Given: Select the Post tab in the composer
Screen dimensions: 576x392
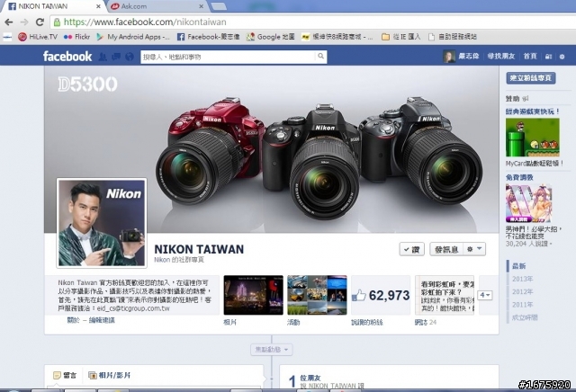Looking at the screenshot, I should tap(65, 375).
